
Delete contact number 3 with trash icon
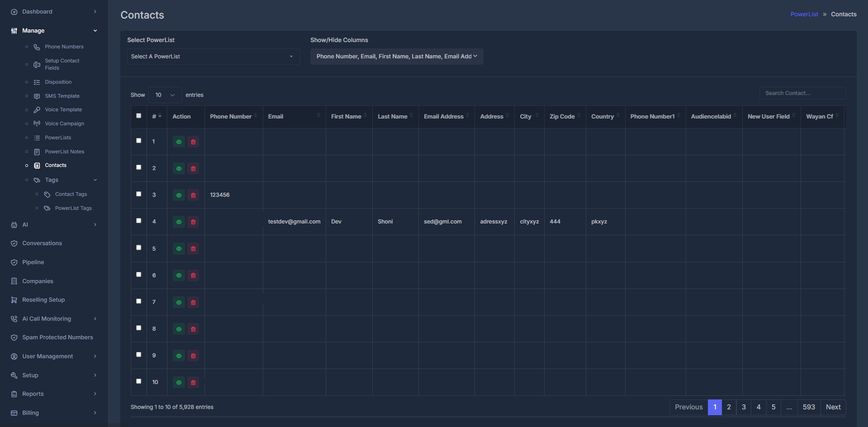coord(193,195)
